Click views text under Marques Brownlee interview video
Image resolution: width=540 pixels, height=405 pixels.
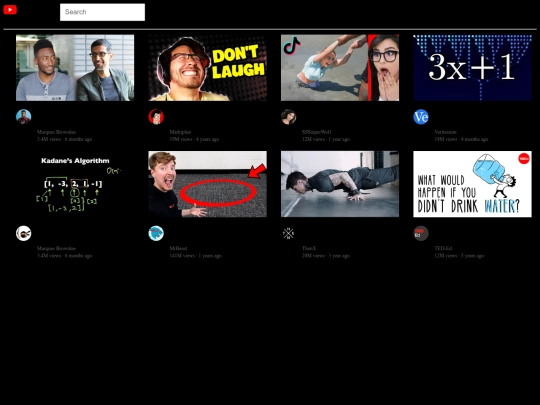(64, 139)
